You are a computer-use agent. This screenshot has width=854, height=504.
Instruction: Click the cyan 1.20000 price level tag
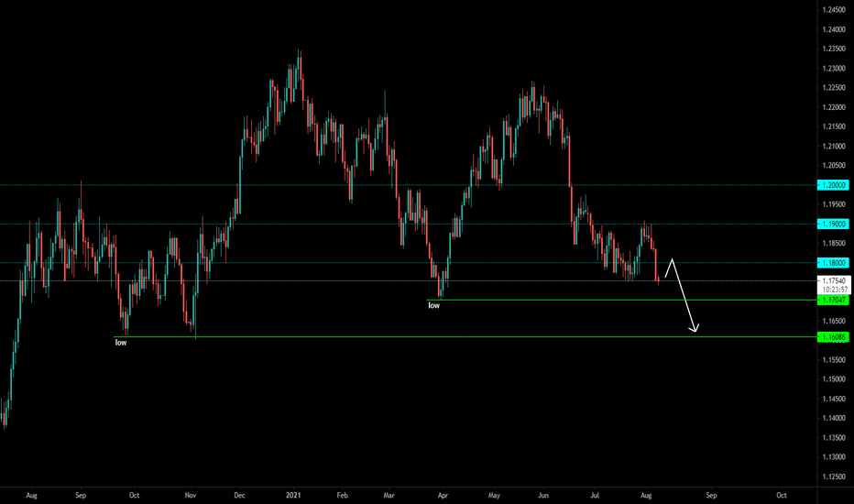click(833, 185)
